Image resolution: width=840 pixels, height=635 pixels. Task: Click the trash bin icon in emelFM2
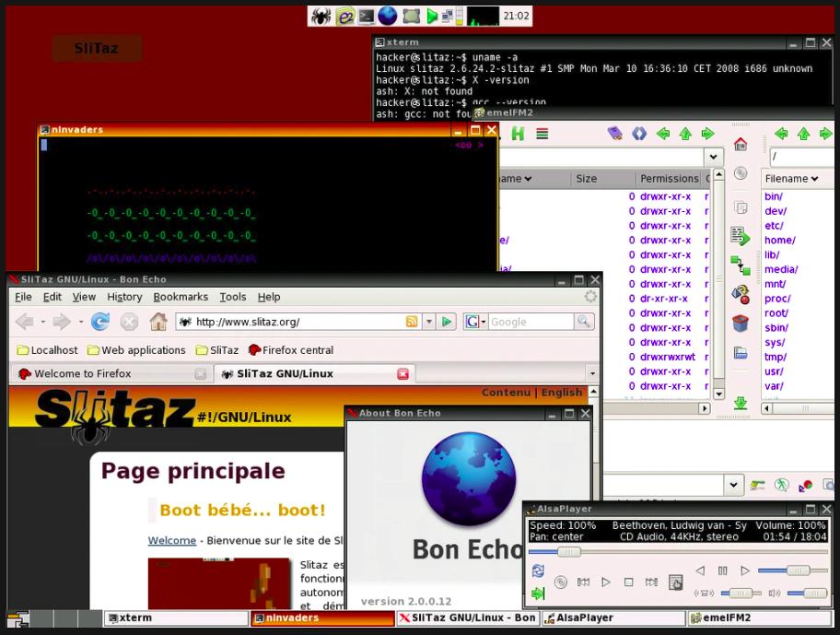(740, 323)
